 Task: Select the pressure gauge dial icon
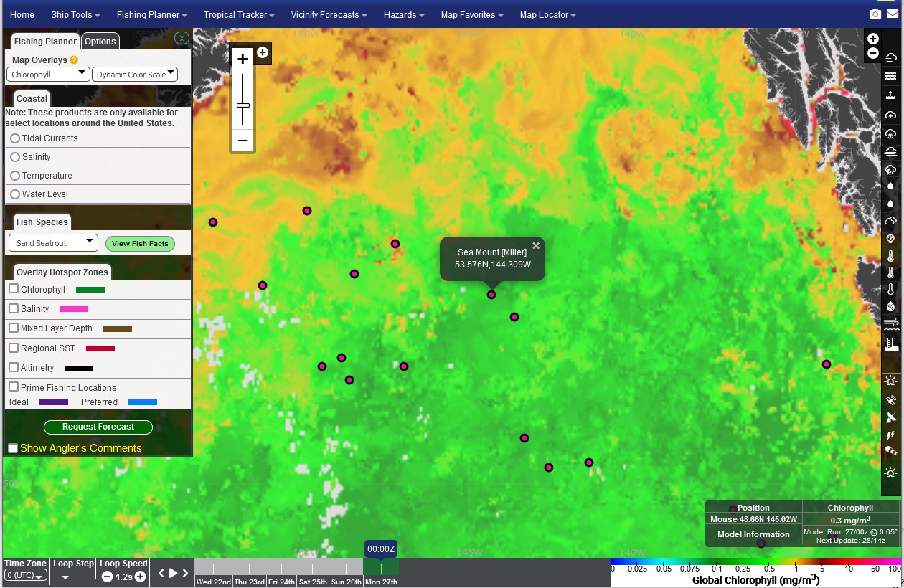[x=890, y=238]
